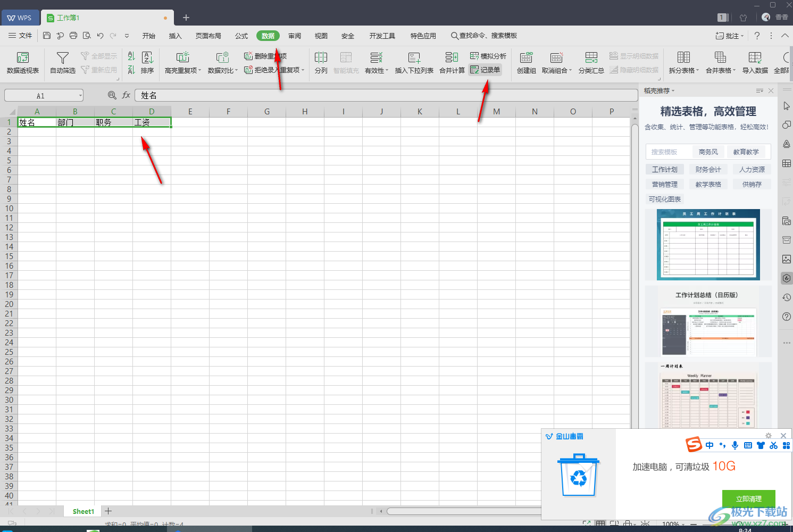793x532 pixels.
Task: Click the 搜索模板 search field
Action: click(669, 152)
